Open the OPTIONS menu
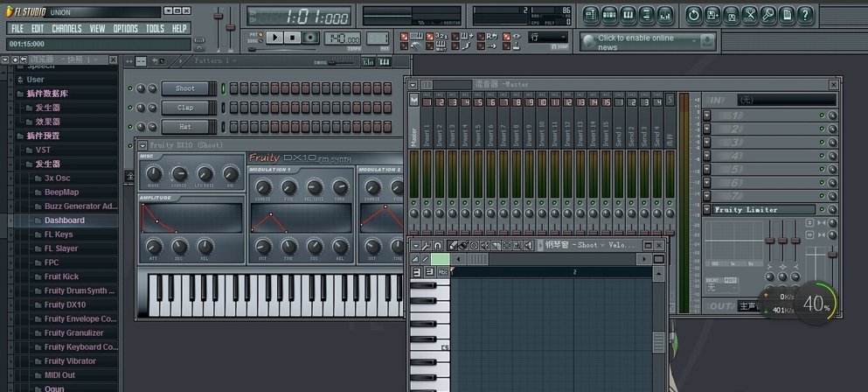The height and width of the screenshot is (392, 868). pos(126,28)
